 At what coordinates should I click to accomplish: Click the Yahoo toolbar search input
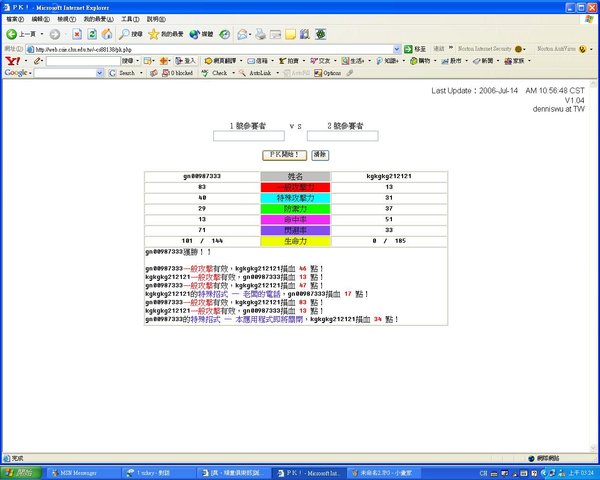pos(83,61)
